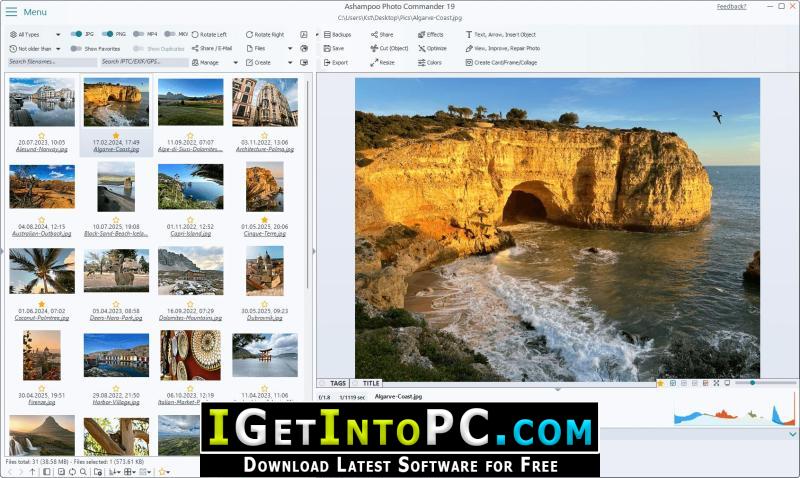Open star rating dropdown in bottom toolbar
The width and height of the screenshot is (800, 478).
pos(164,472)
